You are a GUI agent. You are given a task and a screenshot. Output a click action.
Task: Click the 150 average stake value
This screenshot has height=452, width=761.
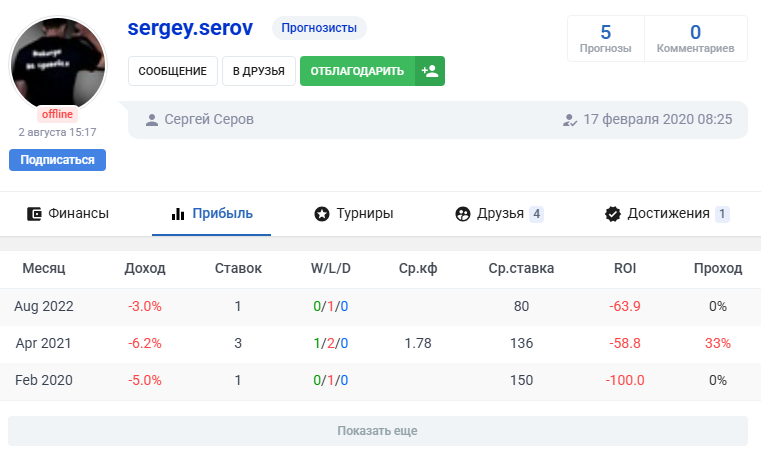point(521,380)
